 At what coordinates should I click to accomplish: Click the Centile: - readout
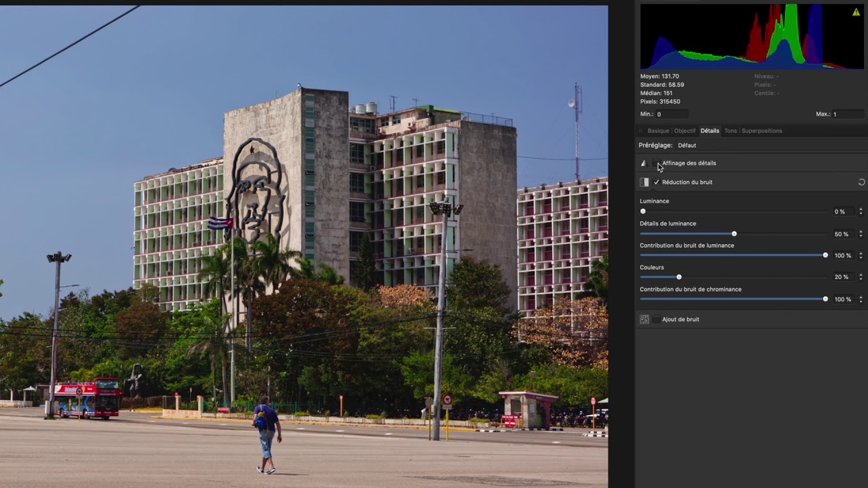(767, 93)
